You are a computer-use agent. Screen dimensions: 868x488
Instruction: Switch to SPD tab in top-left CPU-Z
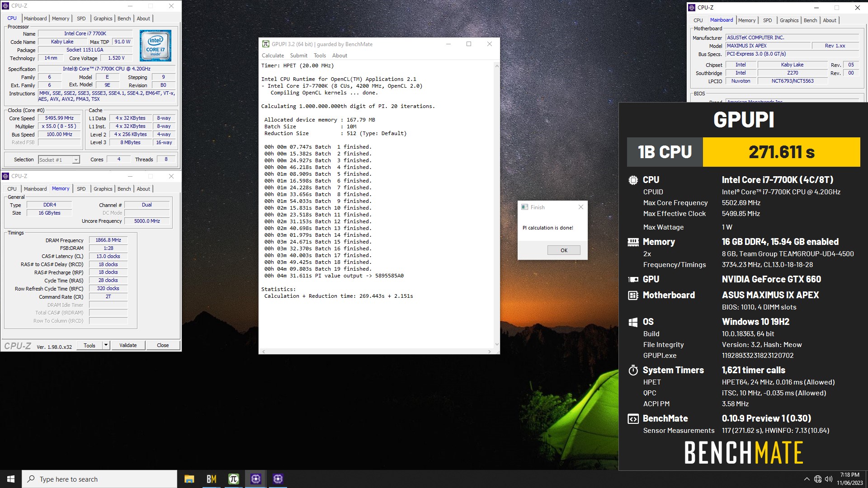pos(81,19)
